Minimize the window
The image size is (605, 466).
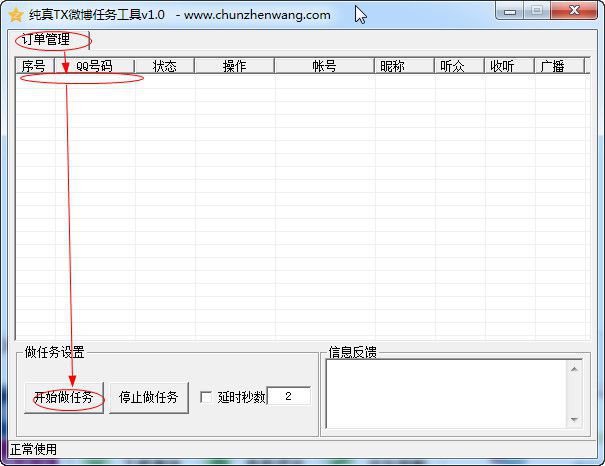click(x=510, y=11)
